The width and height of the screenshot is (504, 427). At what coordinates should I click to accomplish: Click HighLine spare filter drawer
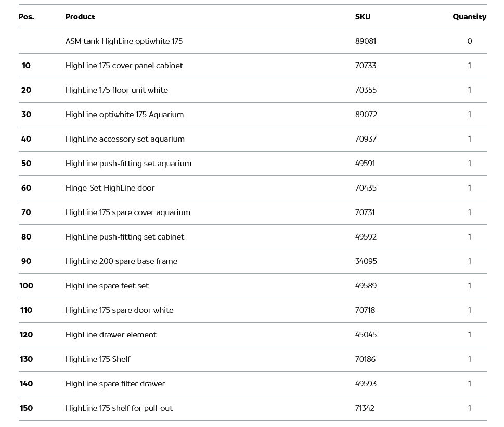coord(115,384)
